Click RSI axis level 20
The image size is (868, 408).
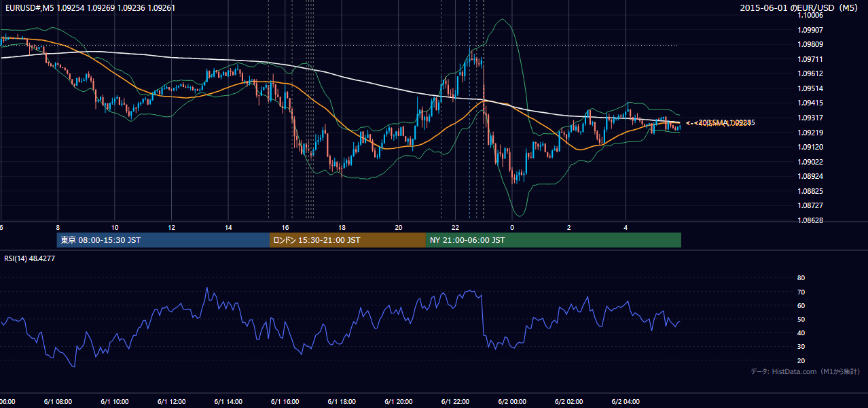[801, 360]
